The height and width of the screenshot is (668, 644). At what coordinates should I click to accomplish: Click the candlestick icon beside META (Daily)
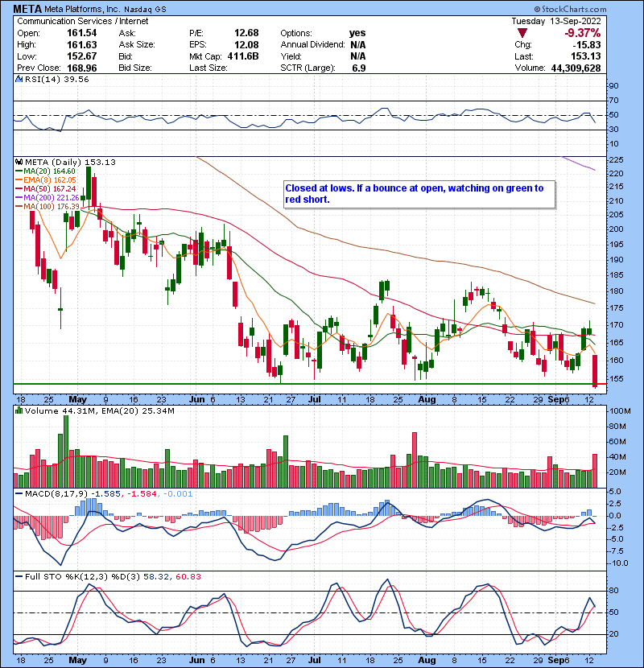(19, 162)
